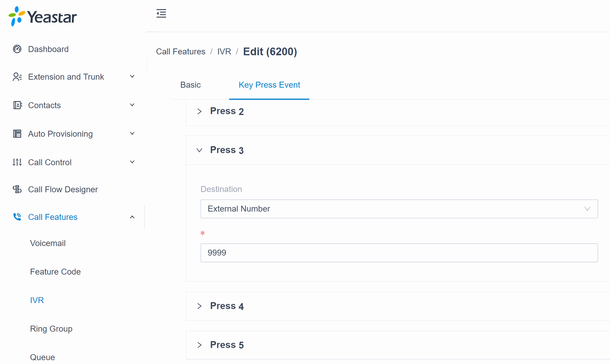610x364 pixels.
Task: Click the Dashboard gauge icon
Action: 17,49
